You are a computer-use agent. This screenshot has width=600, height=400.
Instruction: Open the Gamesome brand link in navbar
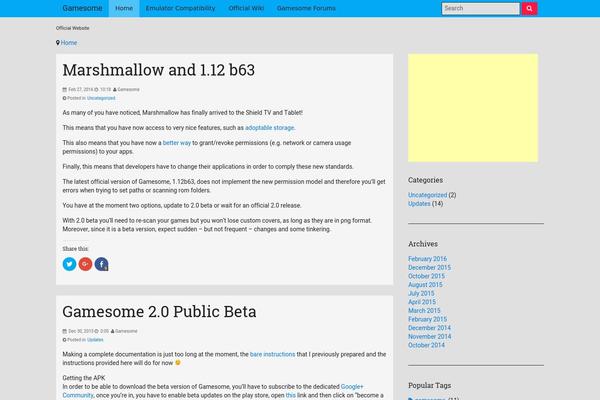(82, 8)
